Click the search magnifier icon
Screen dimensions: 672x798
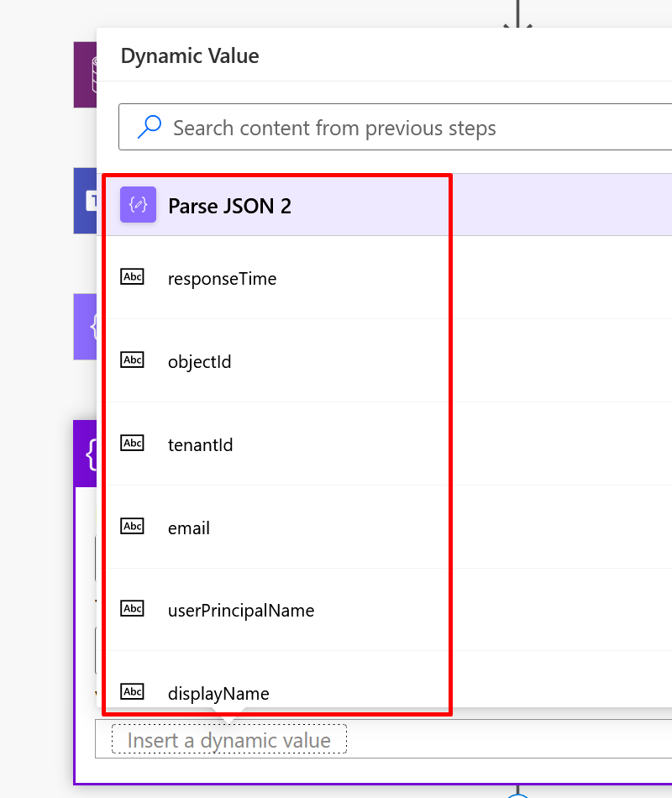click(x=150, y=127)
